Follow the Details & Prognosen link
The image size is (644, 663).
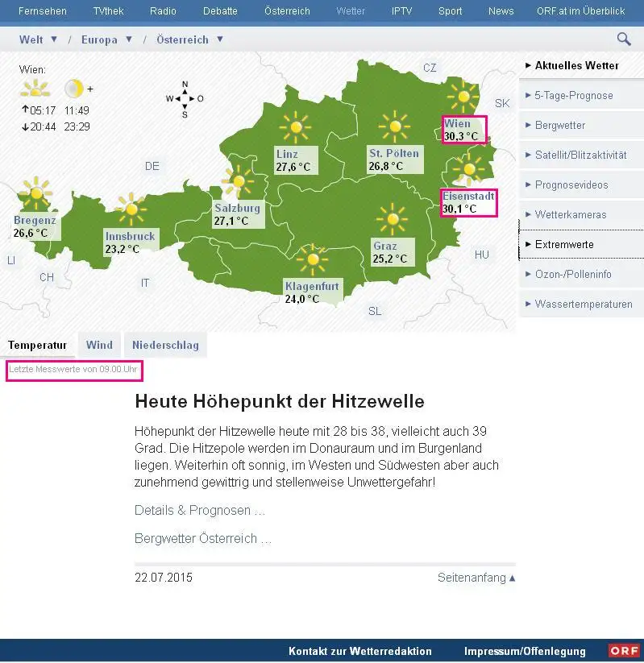click(x=199, y=510)
